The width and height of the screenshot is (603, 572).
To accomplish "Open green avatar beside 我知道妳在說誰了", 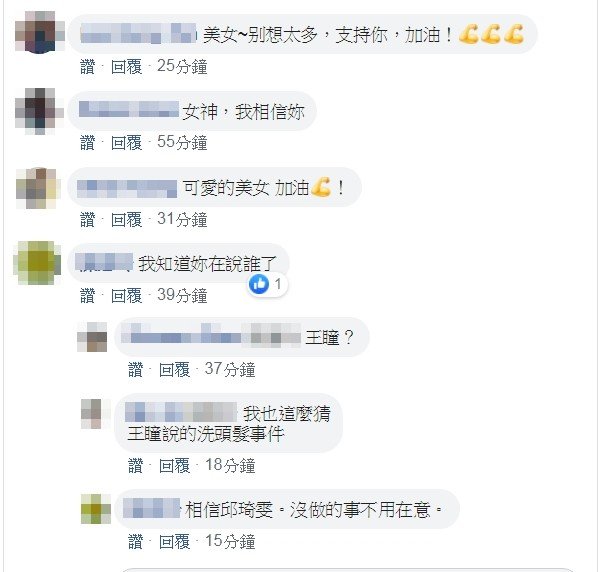I will [37, 263].
